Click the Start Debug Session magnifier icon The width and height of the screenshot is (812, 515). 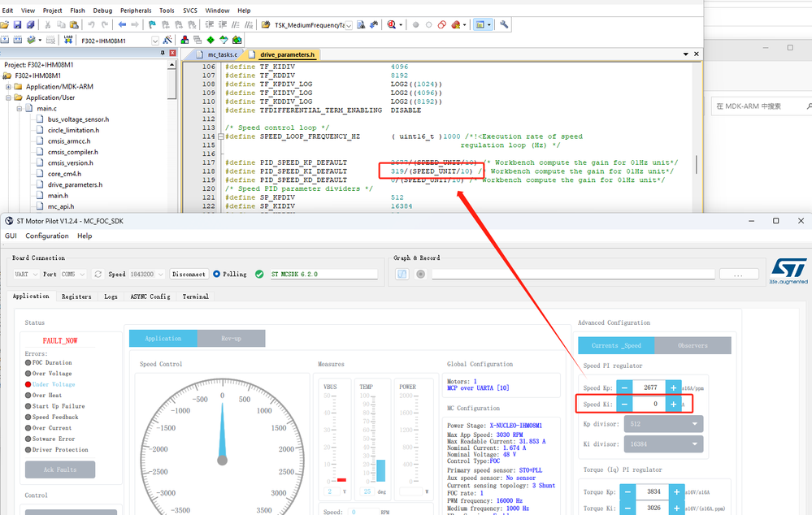392,25
